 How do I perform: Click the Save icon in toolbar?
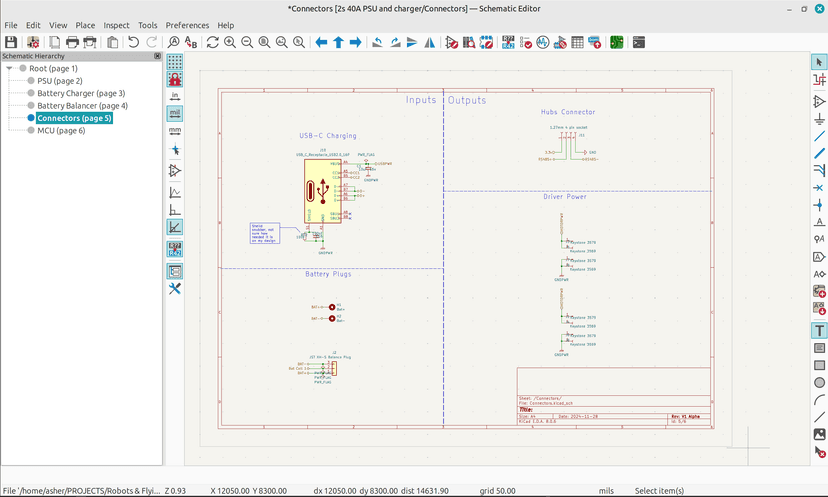[11, 43]
